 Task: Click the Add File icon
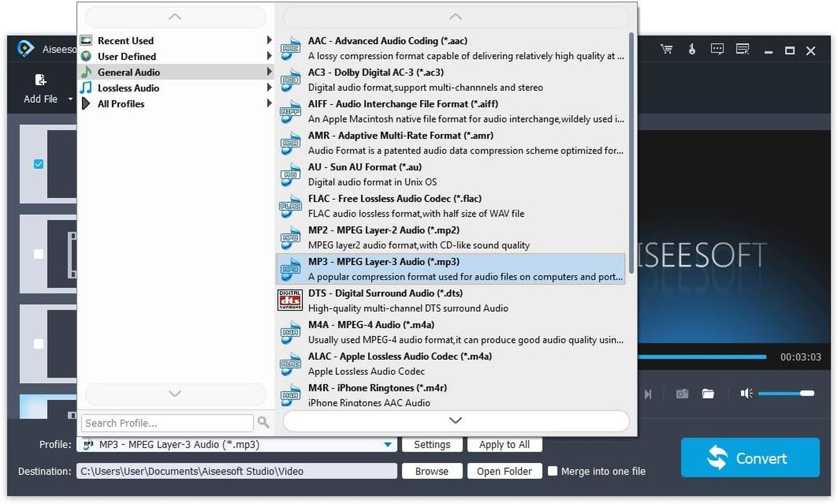(40, 79)
